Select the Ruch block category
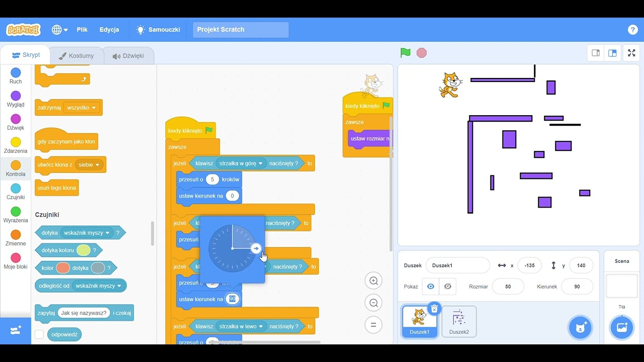The height and width of the screenshot is (362, 644). click(16, 76)
